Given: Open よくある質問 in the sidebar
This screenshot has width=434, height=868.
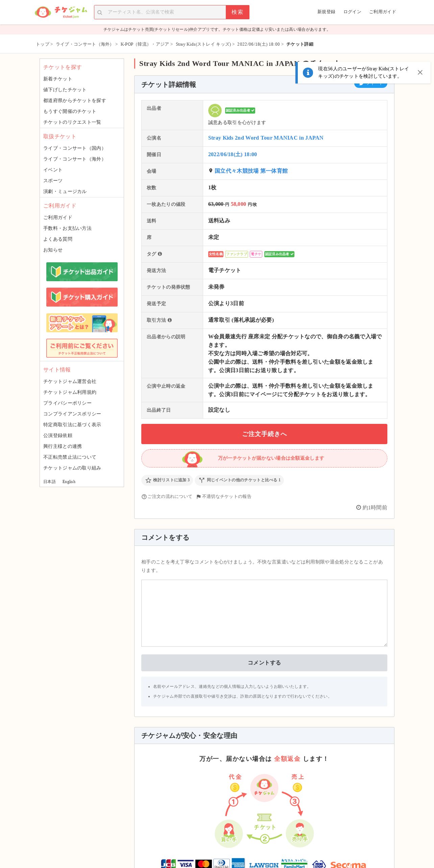Looking at the screenshot, I should (x=58, y=239).
